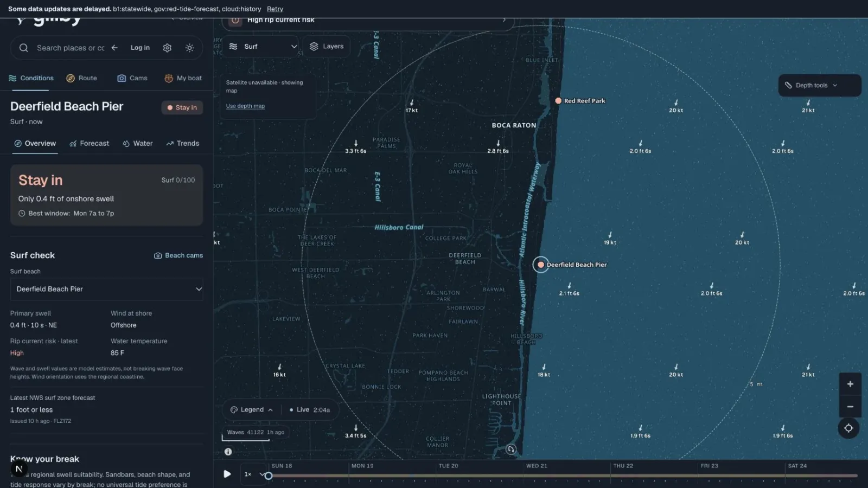Viewport: 868px width, 488px height.
Task: Click the Red Reef Park marker
Action: coord(558,101)
